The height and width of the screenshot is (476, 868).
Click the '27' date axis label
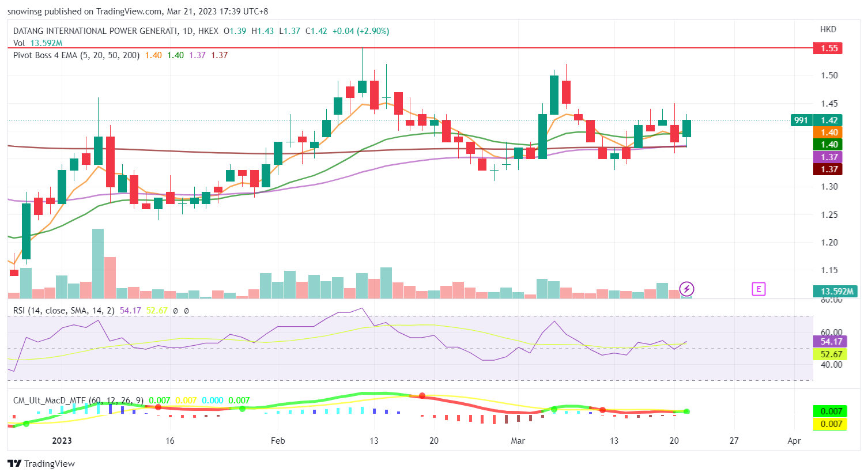click(x=734, y=441)
